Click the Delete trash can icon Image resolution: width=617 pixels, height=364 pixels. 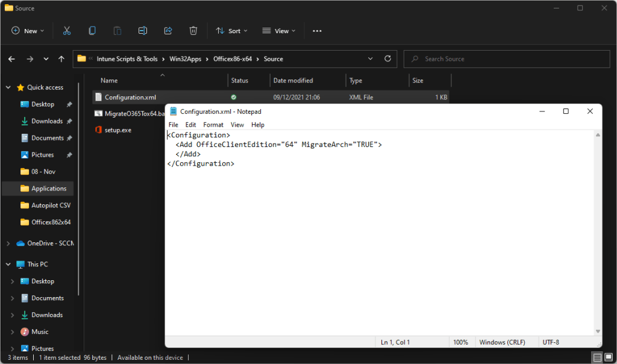pyautogui.click(x=193, y=31)
